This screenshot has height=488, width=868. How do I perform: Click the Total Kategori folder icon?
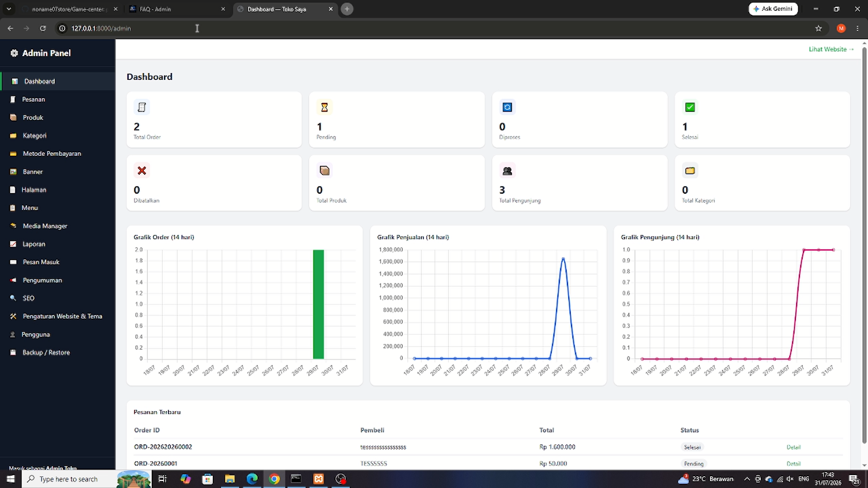[690, 170]
